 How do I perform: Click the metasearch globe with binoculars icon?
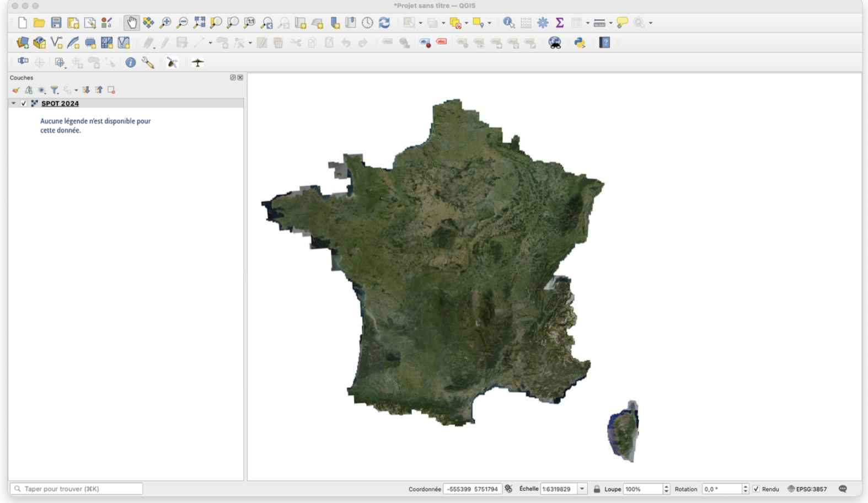[555, 42]
